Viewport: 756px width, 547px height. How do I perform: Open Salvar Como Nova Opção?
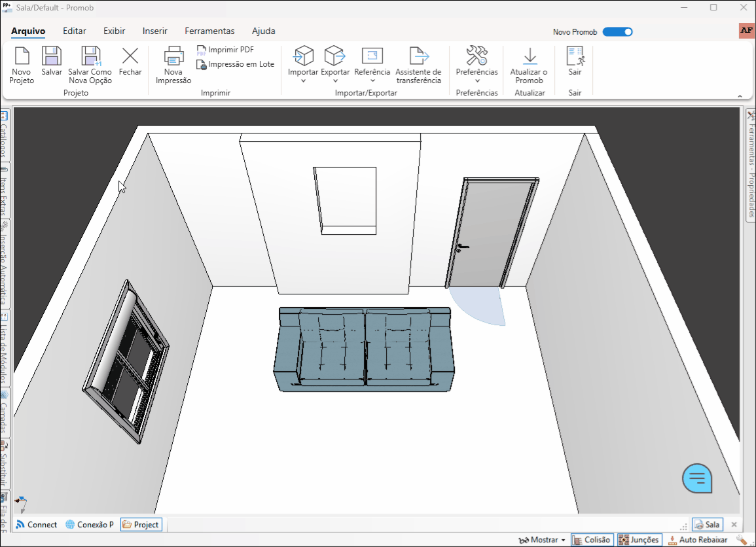tap(90, 63)
